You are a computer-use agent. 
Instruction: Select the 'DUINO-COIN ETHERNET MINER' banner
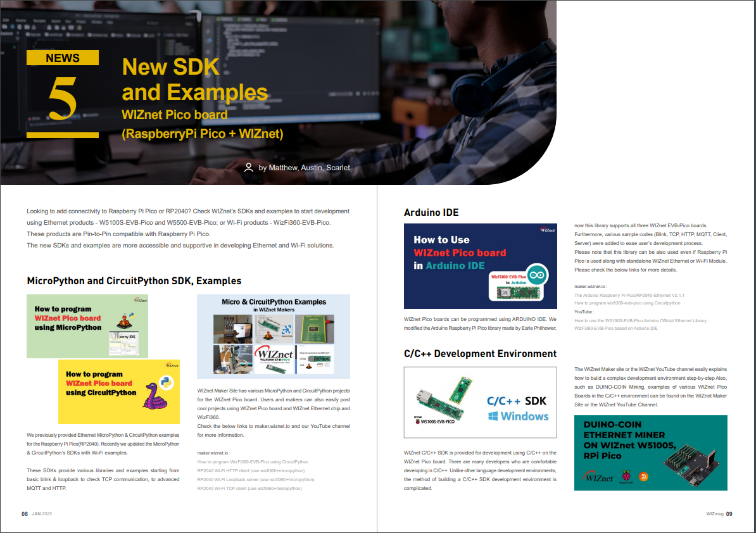[651, 453]
